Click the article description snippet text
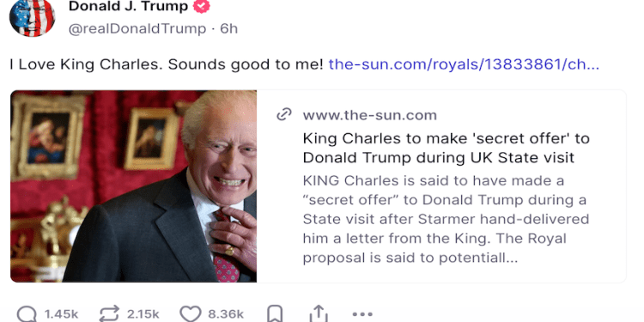This screenshot has height=322, width=644. tap(446, 219)
